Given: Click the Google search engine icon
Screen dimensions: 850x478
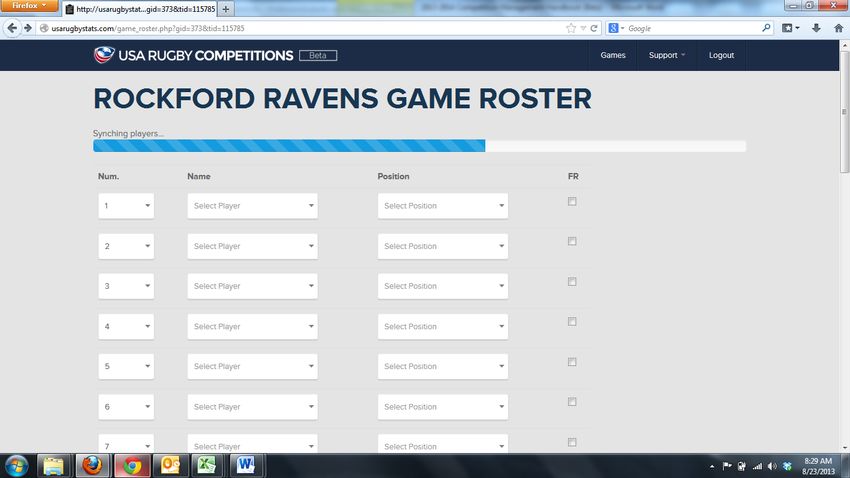Looking at the screenshot, I should tap(613, 28).
